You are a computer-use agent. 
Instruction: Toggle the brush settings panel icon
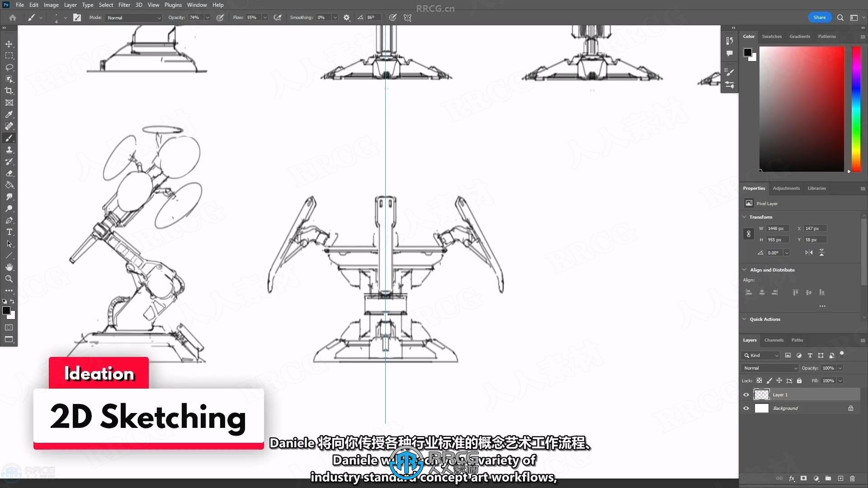77,18
